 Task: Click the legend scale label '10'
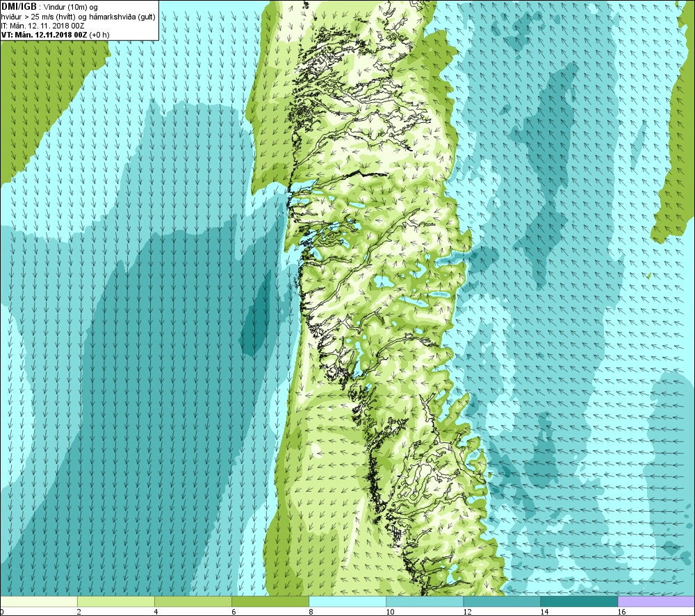pos(390,612)
